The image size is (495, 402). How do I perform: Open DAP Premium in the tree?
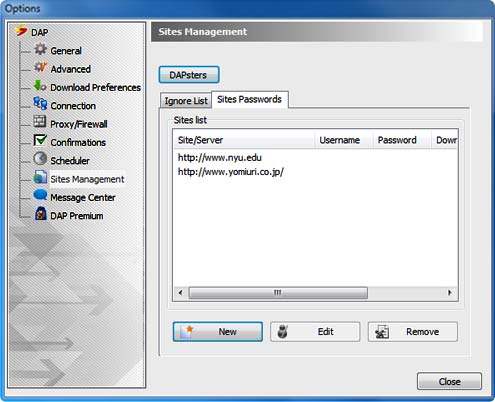77,216
